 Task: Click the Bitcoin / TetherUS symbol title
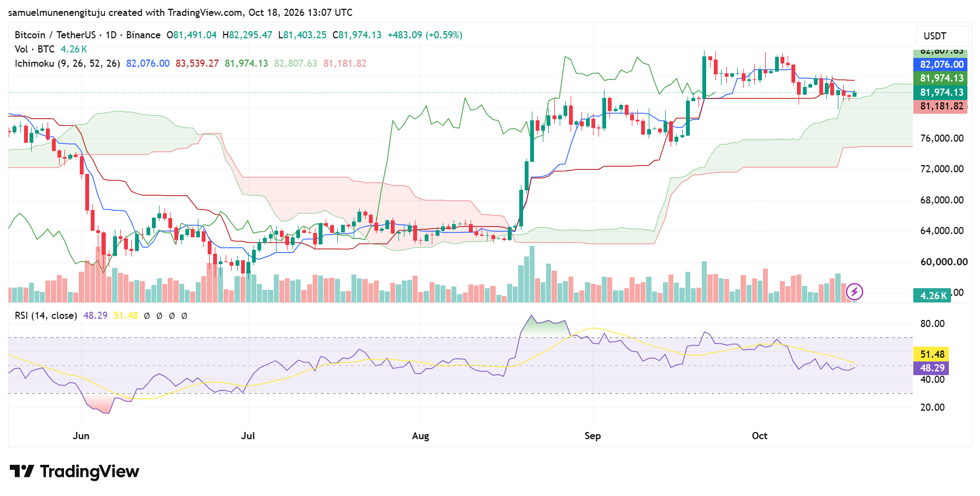[55, 35]
